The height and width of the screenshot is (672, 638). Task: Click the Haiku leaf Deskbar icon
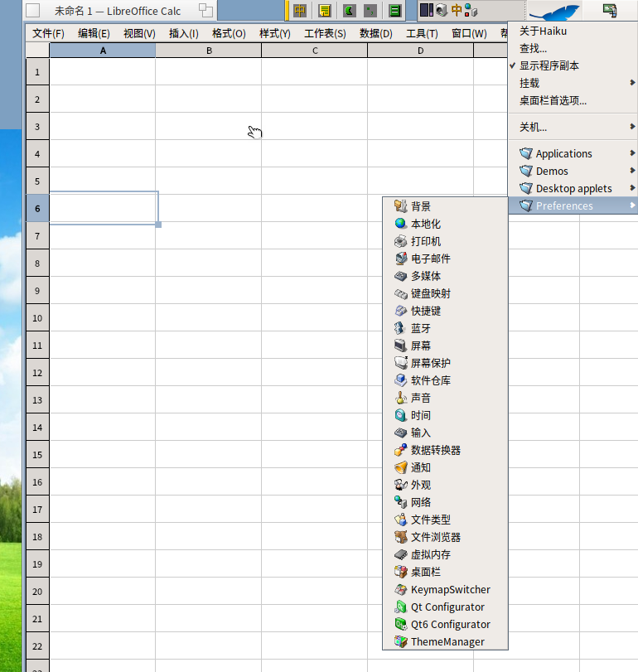(554, 11)
